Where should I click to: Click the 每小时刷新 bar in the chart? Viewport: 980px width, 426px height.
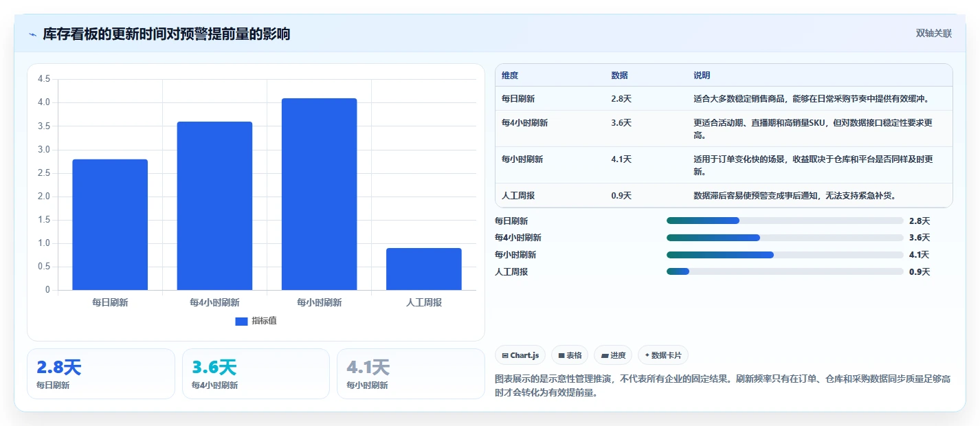tap(319, 194)
